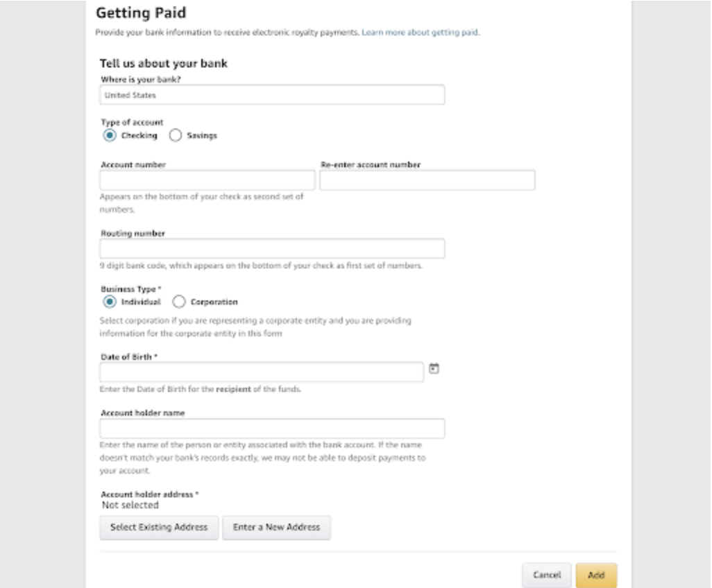
Task: Choose Individual business type
Action: [110, 302]
